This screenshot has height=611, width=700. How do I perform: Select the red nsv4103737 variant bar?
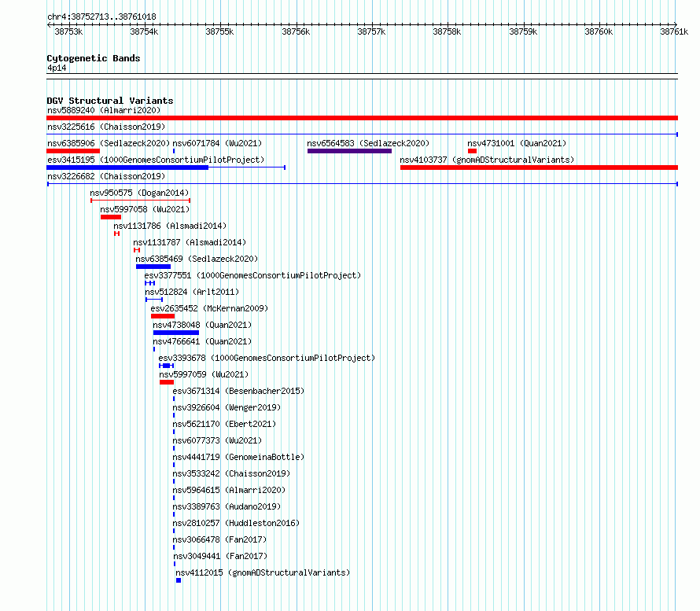point(540,167)
